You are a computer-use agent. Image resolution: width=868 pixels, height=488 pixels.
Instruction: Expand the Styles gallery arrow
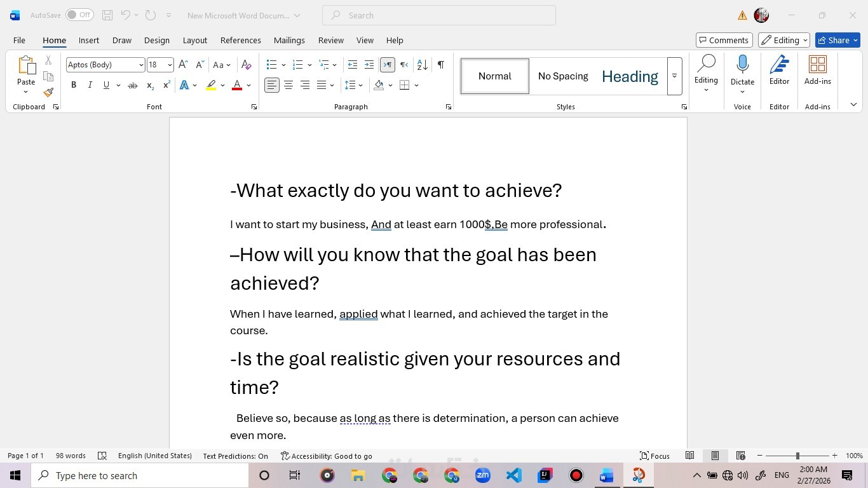(674, 76)
